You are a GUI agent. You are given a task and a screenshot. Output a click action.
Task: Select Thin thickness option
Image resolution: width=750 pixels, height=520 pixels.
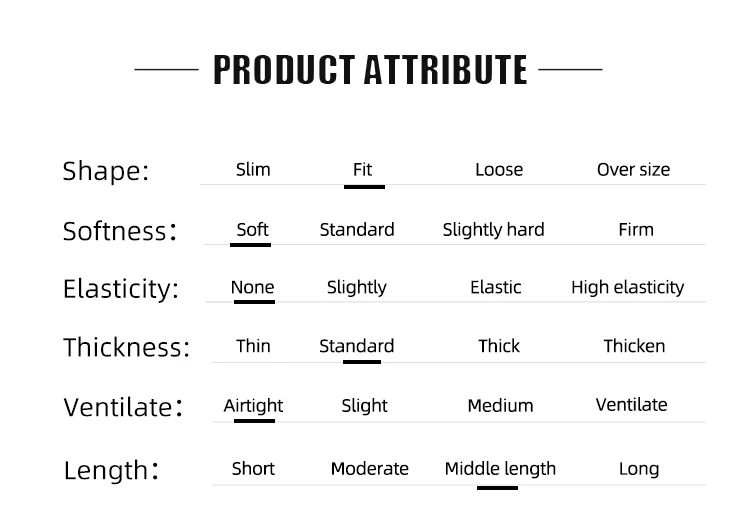[x=253, y=346]
